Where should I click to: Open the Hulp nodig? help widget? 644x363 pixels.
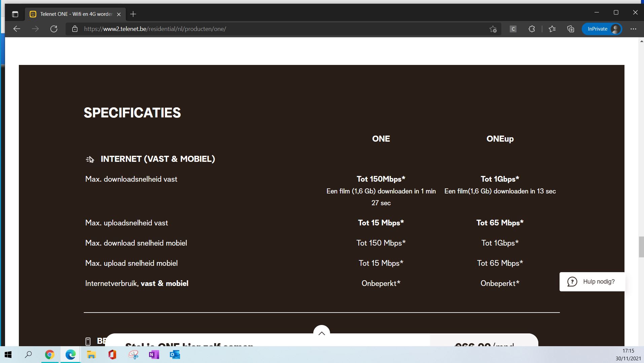(x=592, y=282)
